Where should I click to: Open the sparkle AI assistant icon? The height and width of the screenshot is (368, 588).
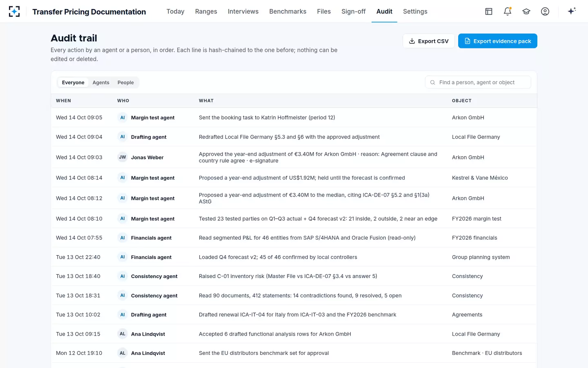click(572, 11)
